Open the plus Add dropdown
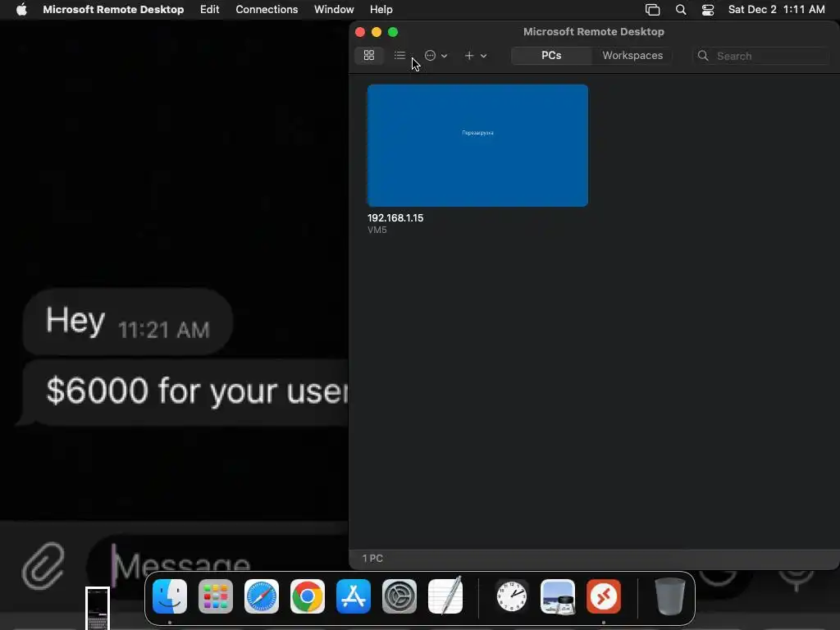Image resolution: width=840 pixels, height=630 pixels. [x=475, y=55]
